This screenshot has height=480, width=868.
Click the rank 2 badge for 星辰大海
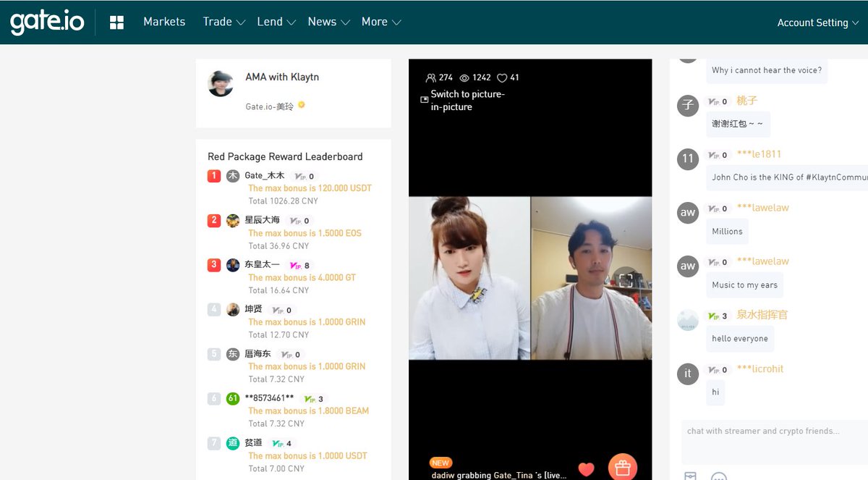pyautogui.click(x=214, y=220)
